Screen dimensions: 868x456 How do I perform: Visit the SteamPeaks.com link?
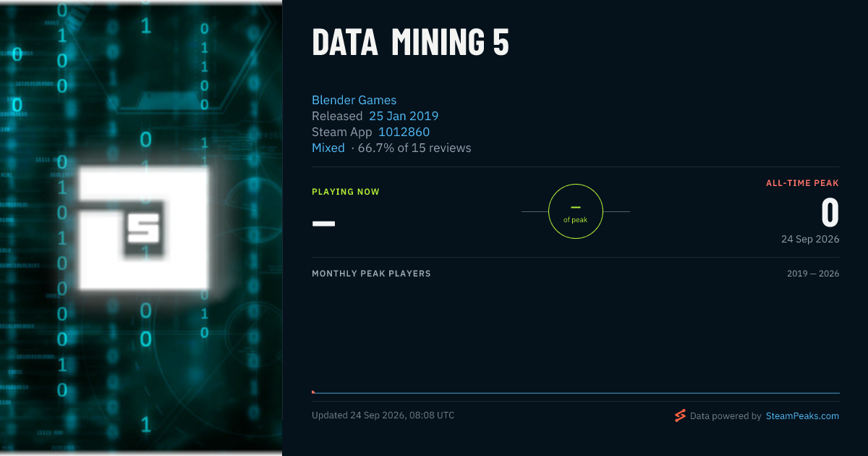[x=802, y=415]
